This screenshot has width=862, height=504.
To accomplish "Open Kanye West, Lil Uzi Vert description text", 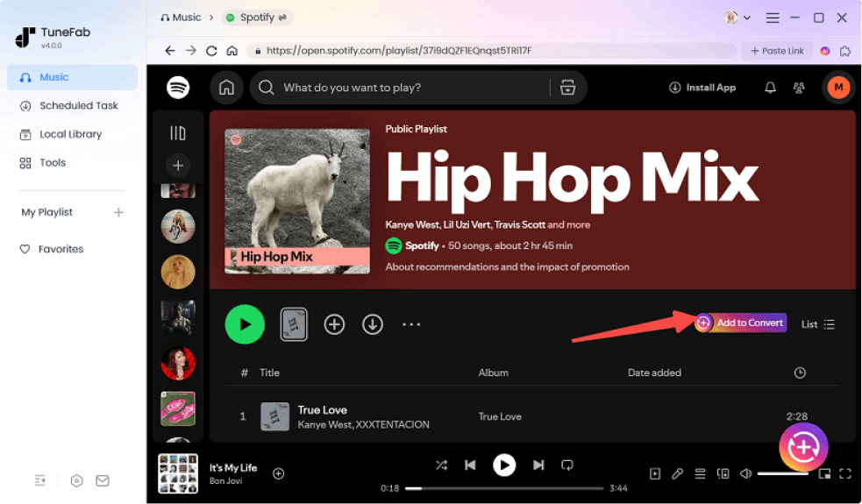I will coord(488,224).
